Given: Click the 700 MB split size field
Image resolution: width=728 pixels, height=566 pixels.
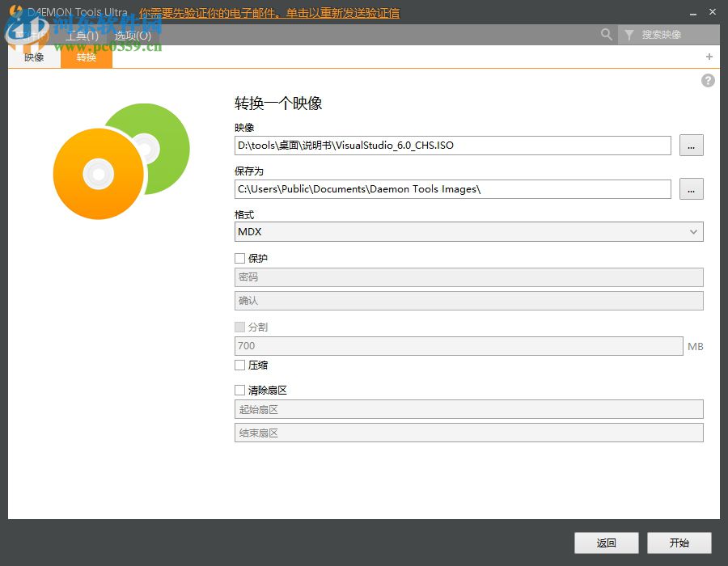Looking at the screenshot, I should point(457,345).
